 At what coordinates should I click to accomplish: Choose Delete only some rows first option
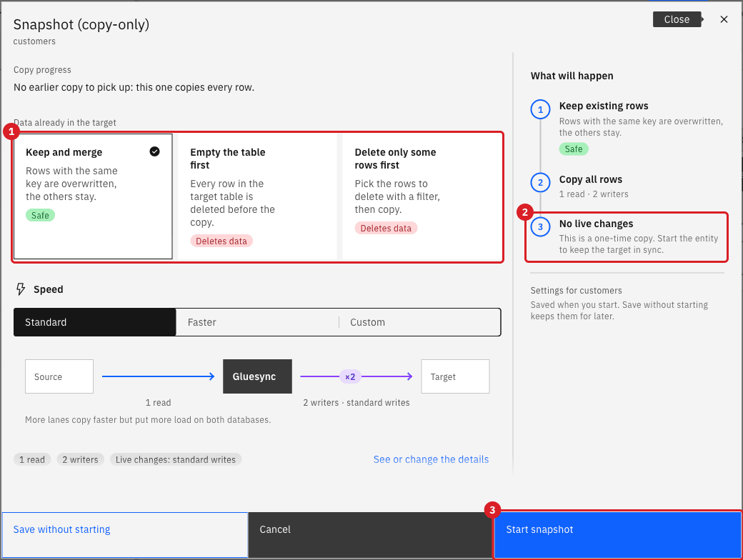pos(422,196)
